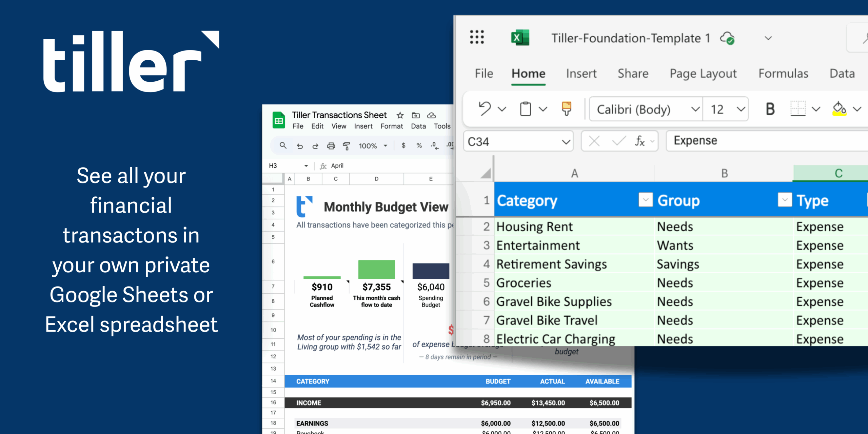Open the Share tab in Excel

click(x=633, y=74)
